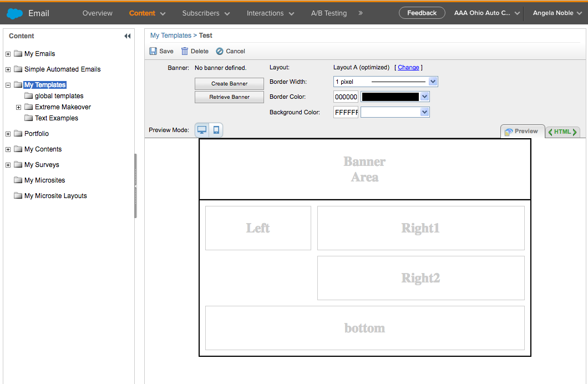This screenshot has width=588, height=384.
Task: Select the Text Examples folder label
Action: pos(57,118)
